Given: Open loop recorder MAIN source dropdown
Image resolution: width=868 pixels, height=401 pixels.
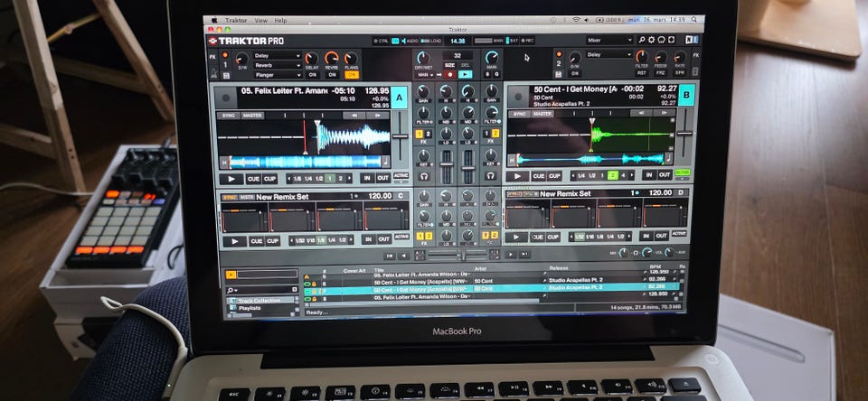Looking at the screenshot, I should click(425, 75).
